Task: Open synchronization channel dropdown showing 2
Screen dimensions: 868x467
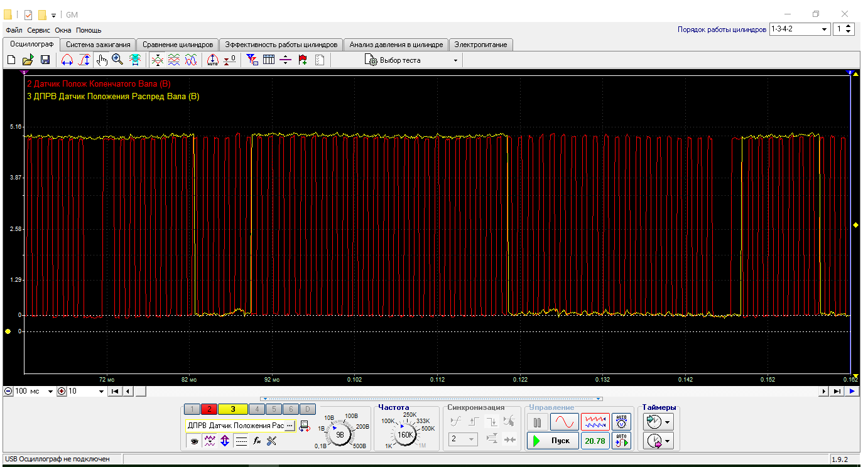Action: click(463, 439)
